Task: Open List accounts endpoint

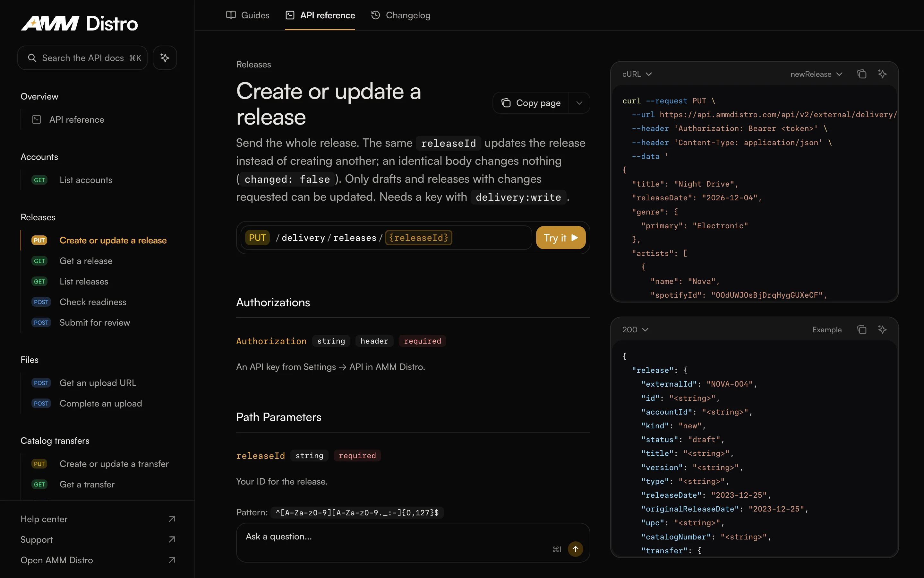Action: pos(99,180)
